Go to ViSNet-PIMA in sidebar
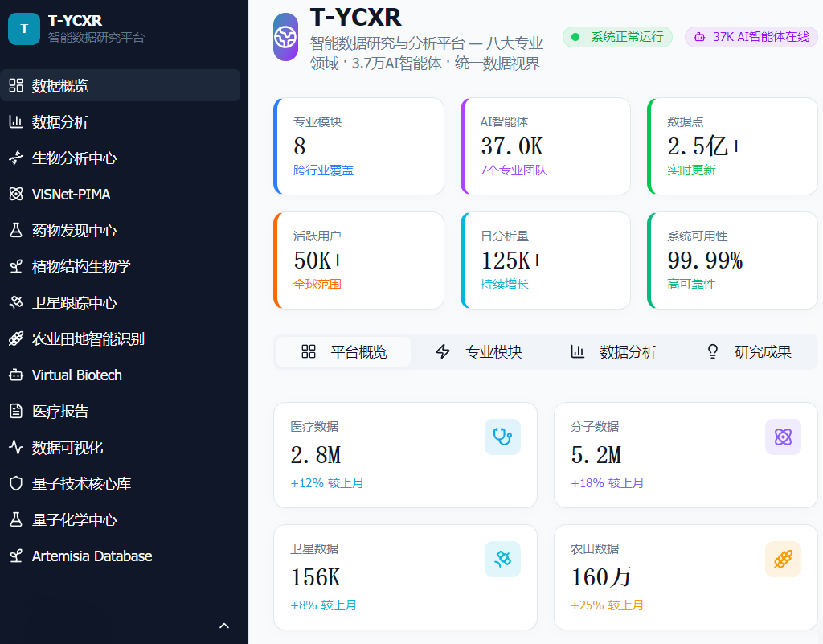This screenshot has height=644, width=823. point(121,194)
